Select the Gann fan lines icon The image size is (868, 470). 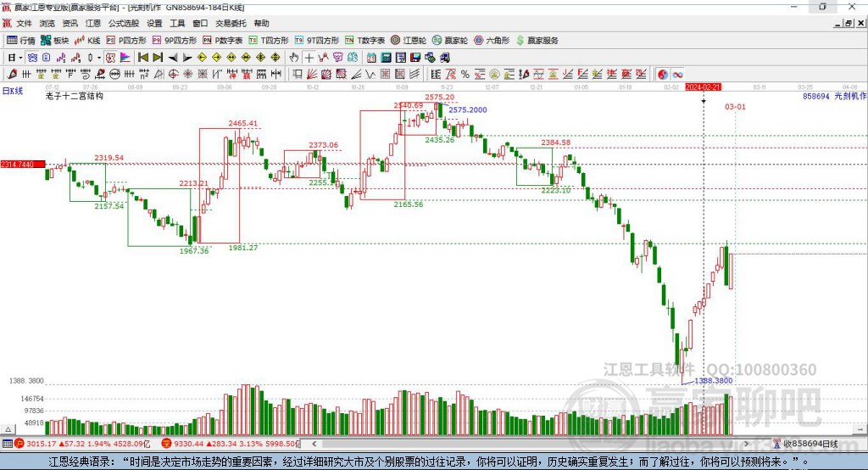[312, 75]
